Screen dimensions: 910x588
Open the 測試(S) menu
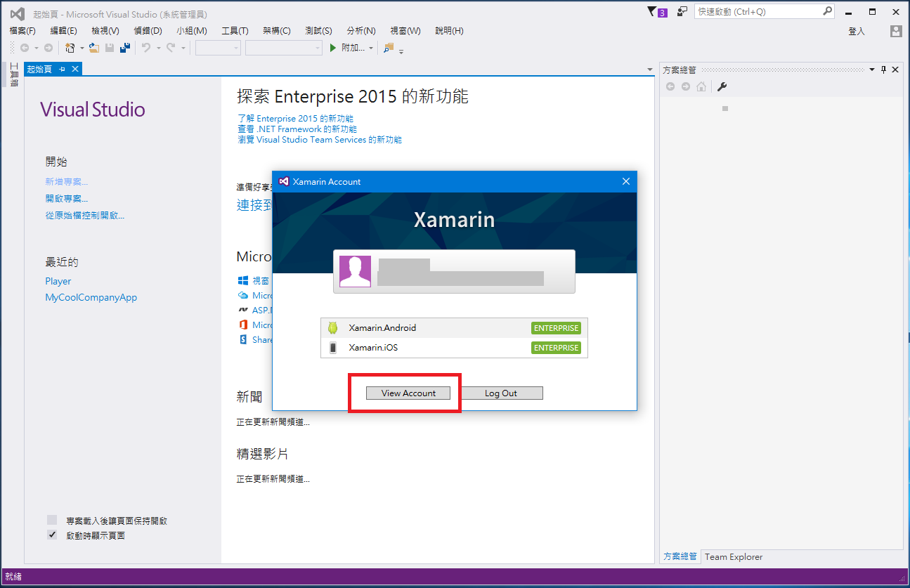tap(318, 31)
